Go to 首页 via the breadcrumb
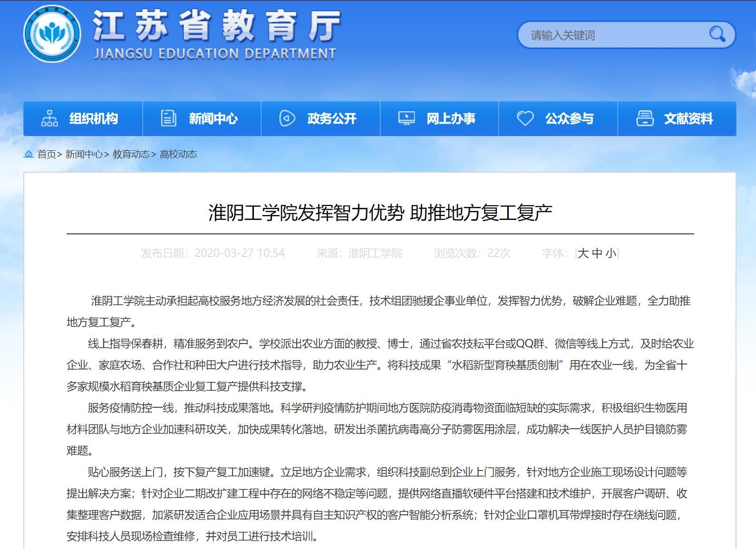Image resolution: width=756 pixels, height=549 pixels. pos(47,154)
